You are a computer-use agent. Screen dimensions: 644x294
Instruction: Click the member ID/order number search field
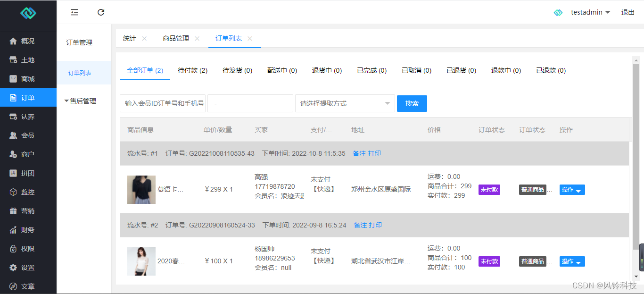click(x=163, y=103)
